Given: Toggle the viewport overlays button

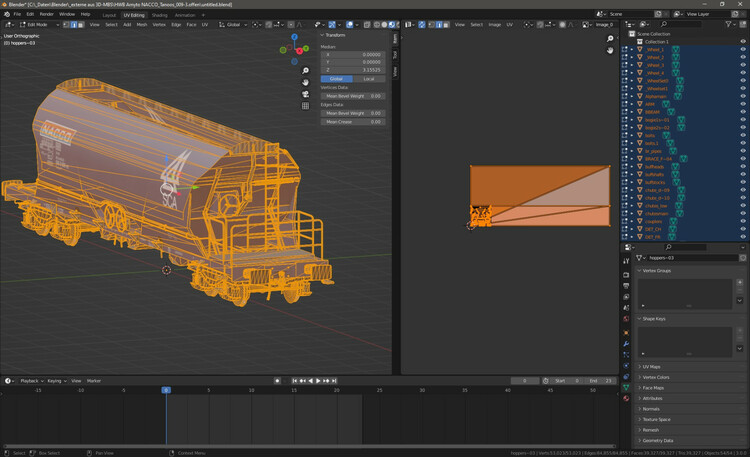Looking at the screenshot, I should point(350,24).
